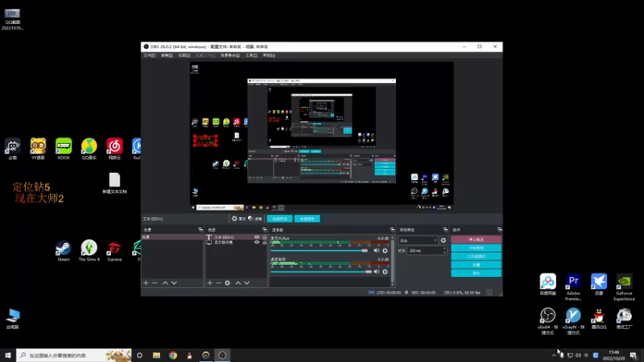Move source down arrow in Sources panel
The width and height of the screenshot is (644, 362).
[x=247, y=283]
